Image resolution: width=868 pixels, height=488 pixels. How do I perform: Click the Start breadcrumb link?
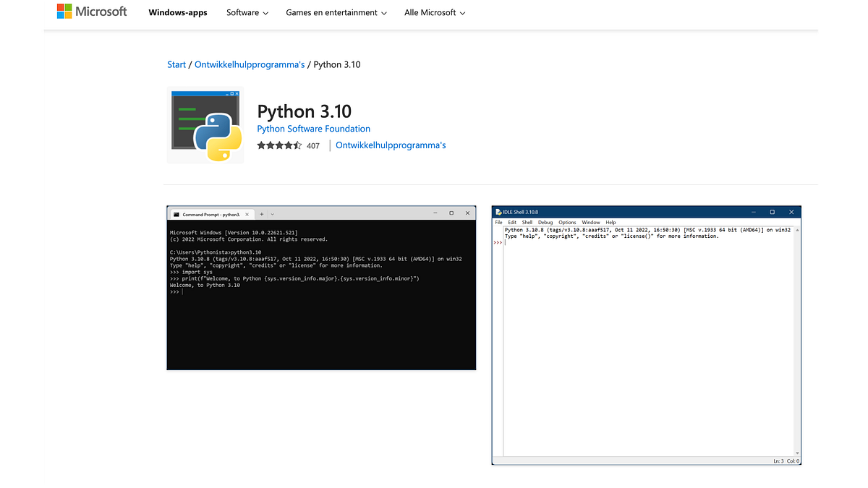tap(176, 64)
